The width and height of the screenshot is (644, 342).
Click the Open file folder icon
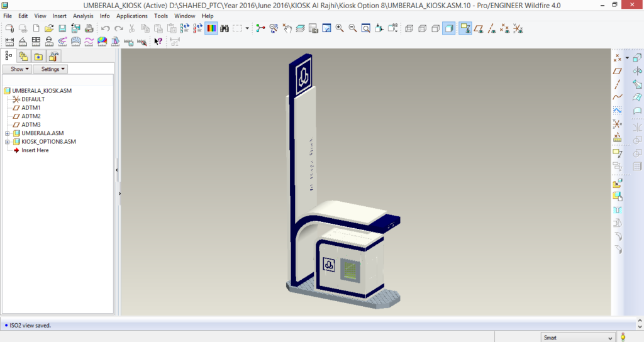tap(49, 28)
